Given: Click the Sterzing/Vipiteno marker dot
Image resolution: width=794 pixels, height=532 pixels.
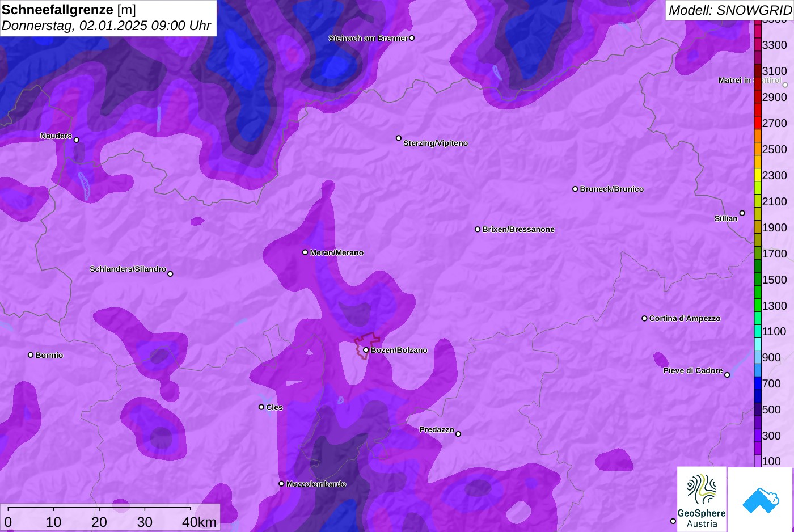Looking at the screenshot, I should [399, 138].
